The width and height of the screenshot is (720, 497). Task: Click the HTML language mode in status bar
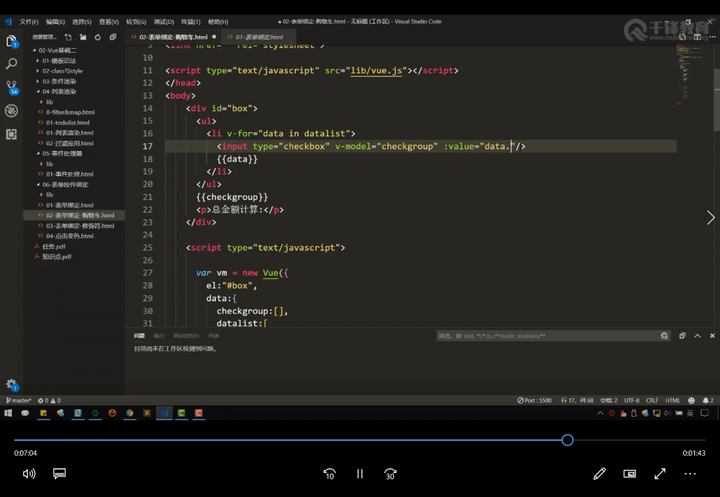(x=673, y=401)
